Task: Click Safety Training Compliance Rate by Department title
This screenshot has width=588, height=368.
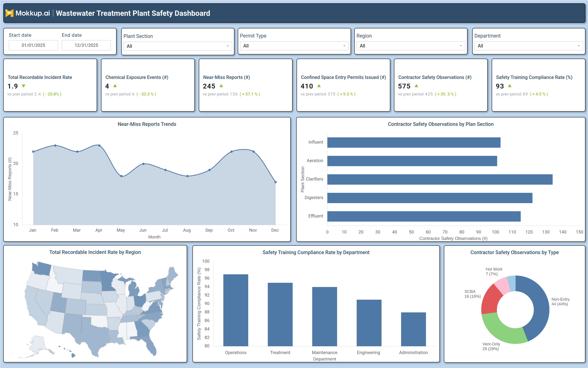Action: (x=316, y=252)
